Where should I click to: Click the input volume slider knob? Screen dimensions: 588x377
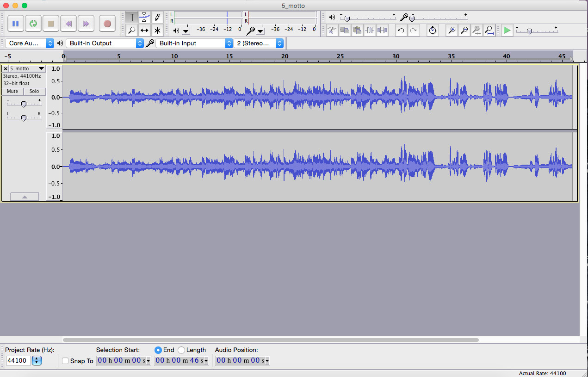coord(411,18)
